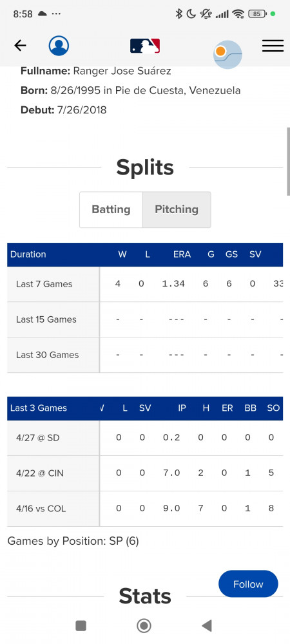Click the ERA column header
This screenshot has height=644, width=290.
coord(182,254)
